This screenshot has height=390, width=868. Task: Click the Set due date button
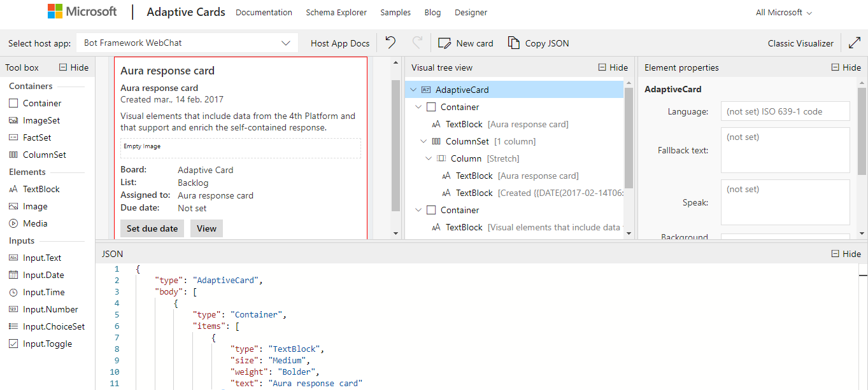(152, 228)
